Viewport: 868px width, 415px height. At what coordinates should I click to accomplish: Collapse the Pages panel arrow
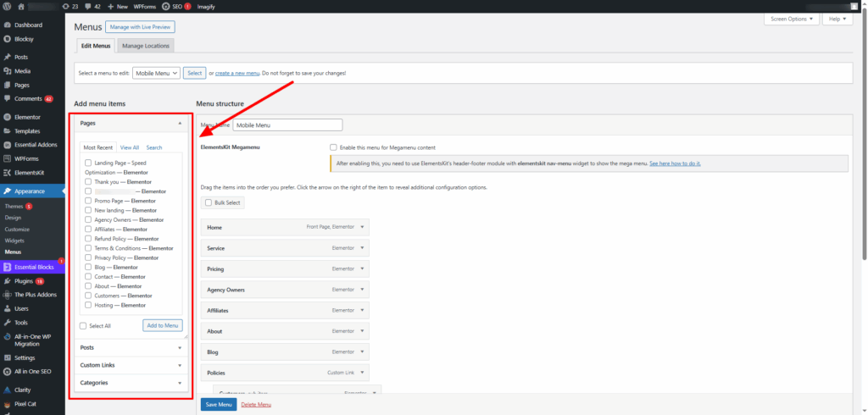point(180,124)
